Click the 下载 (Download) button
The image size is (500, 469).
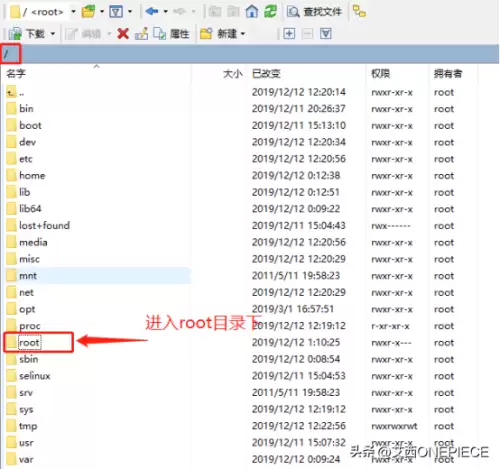(27, 34)
